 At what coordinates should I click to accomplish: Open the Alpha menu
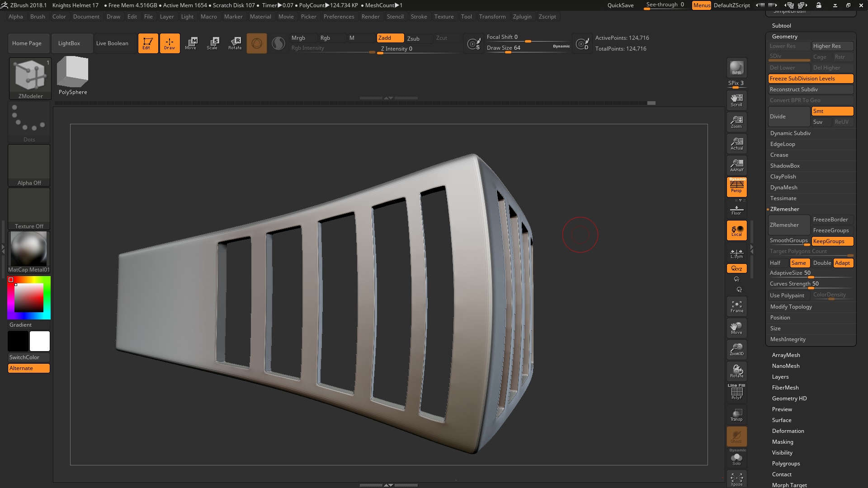point(16,17)
